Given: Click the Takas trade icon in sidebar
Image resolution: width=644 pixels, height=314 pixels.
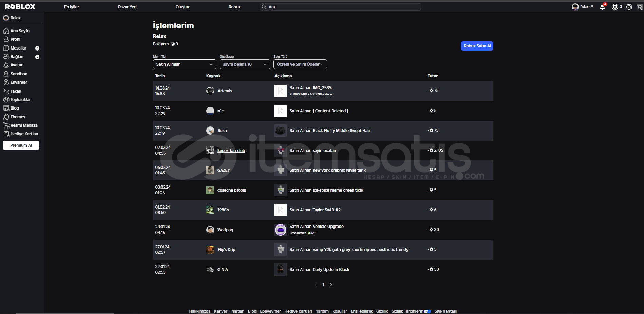Looking at the screenshot, I should click(x=6, y=91).
